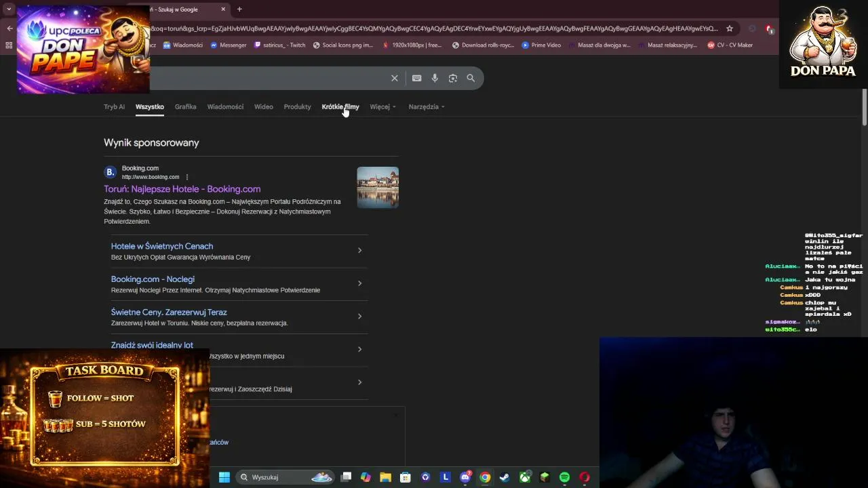This screenshot has width=868, height=488.
Task: Open Booking.com - Noclegi sitelink
Action: tap(153, 279)
